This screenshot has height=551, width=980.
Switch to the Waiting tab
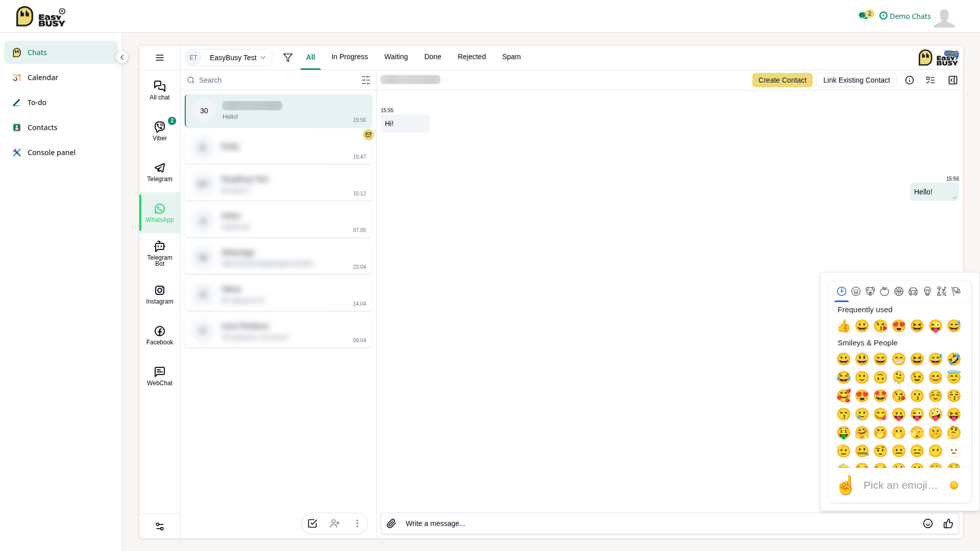point(396,57)
